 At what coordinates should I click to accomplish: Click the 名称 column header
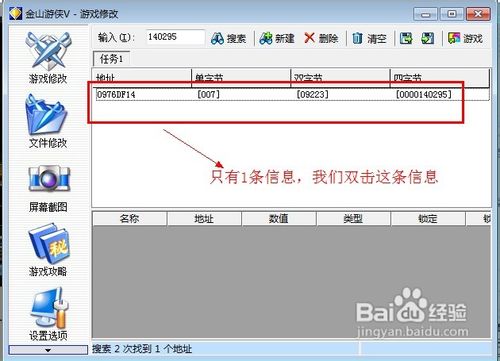tap(129, 219)
